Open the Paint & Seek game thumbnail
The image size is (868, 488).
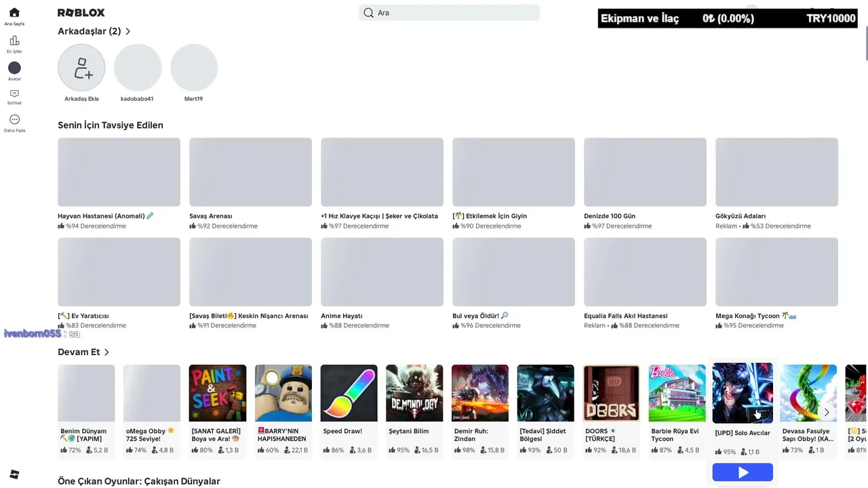(218, 393)
